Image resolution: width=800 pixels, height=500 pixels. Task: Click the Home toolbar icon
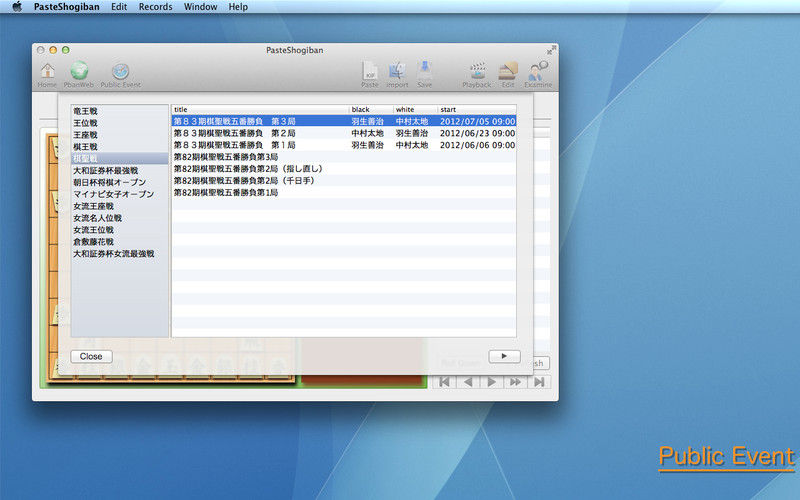[x=47, y=74]
